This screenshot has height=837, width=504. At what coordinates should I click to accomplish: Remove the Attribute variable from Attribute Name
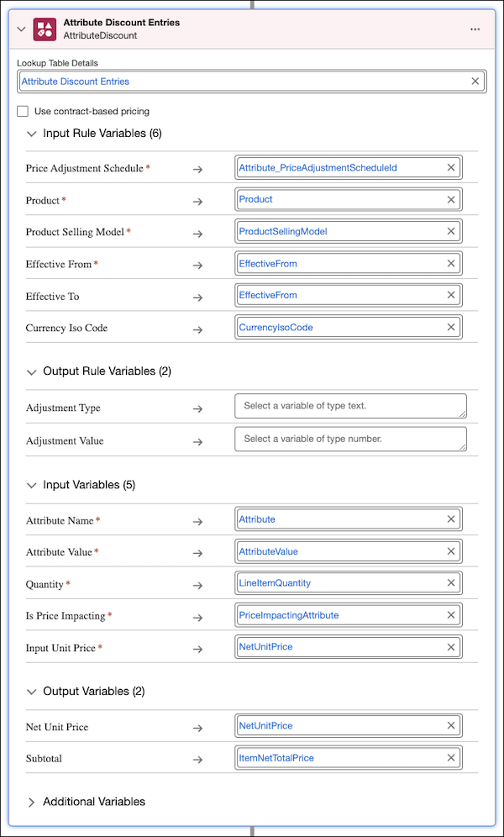451,519
